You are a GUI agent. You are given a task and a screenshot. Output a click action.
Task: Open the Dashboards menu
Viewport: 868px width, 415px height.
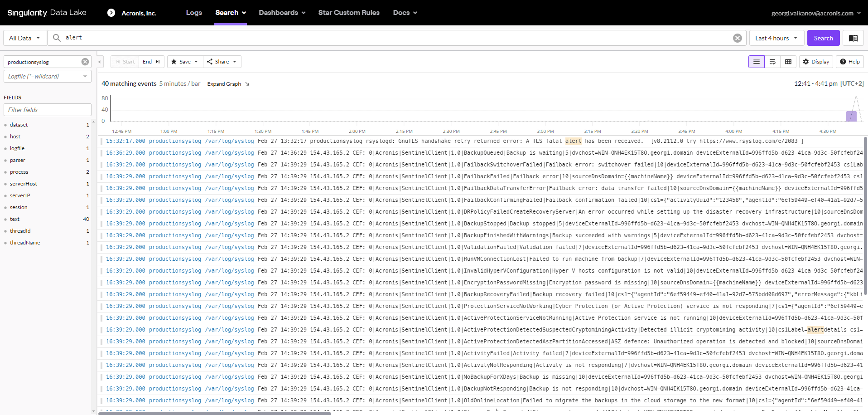[282, 13]
